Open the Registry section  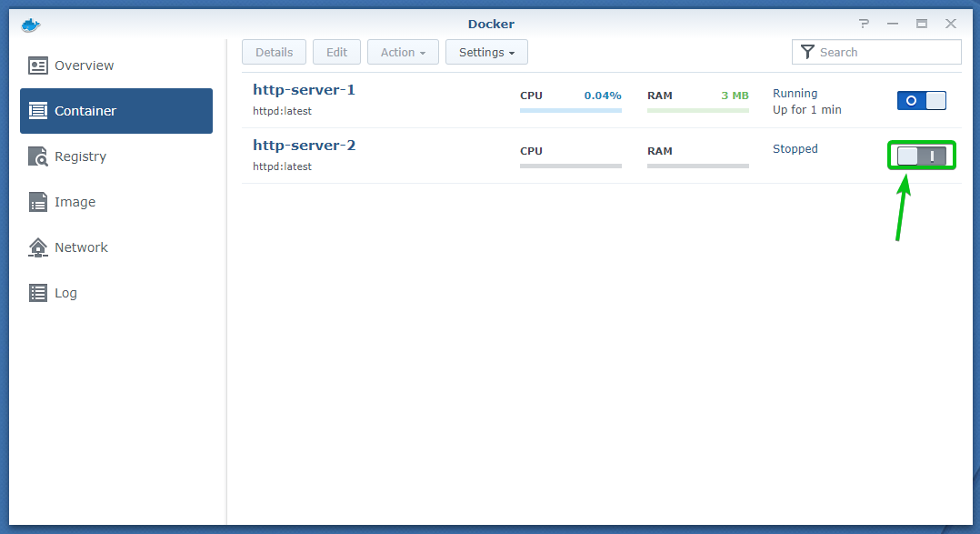tap(116, 156)
